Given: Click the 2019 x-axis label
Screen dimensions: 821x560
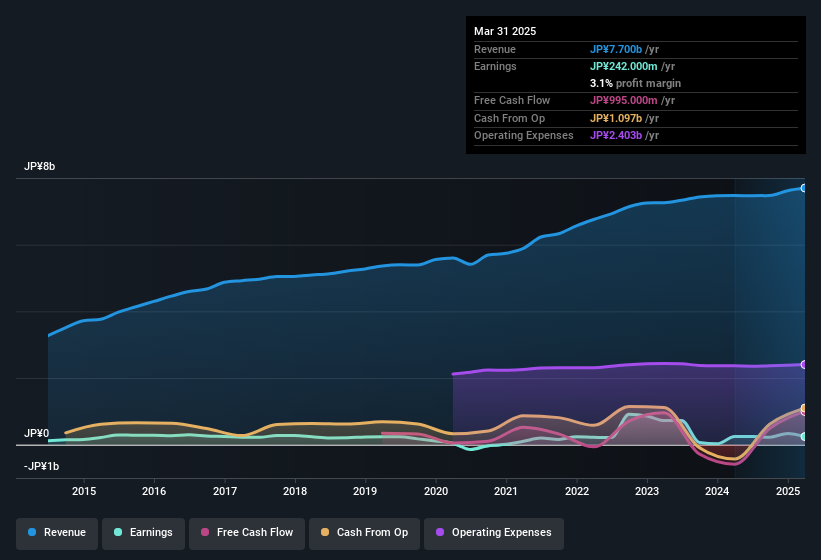Looking at the screenshot, I should [x=365, y=491].
